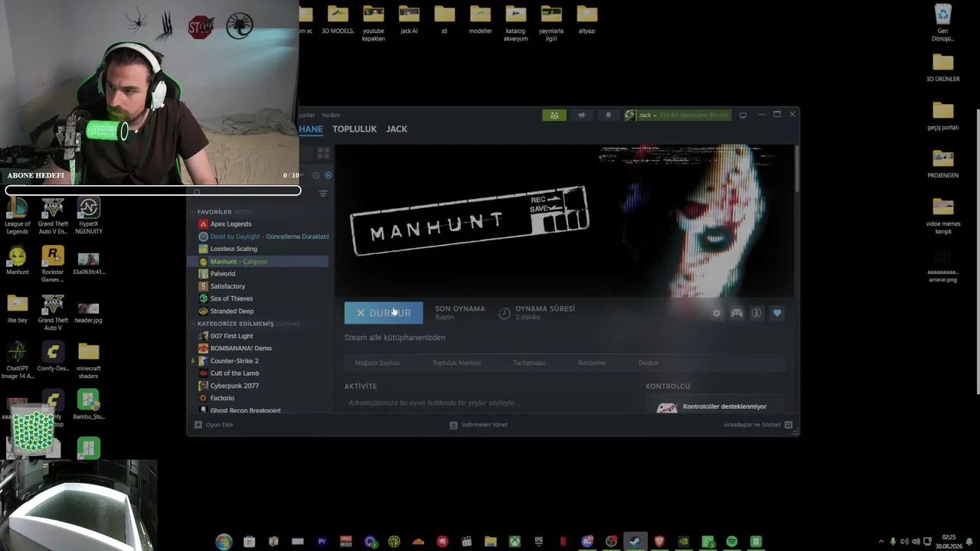Viewport: 980px width, 551px height.
Task: Click Oyun Ekle at the bottom of Steam
Action: [x=214, y=425]
